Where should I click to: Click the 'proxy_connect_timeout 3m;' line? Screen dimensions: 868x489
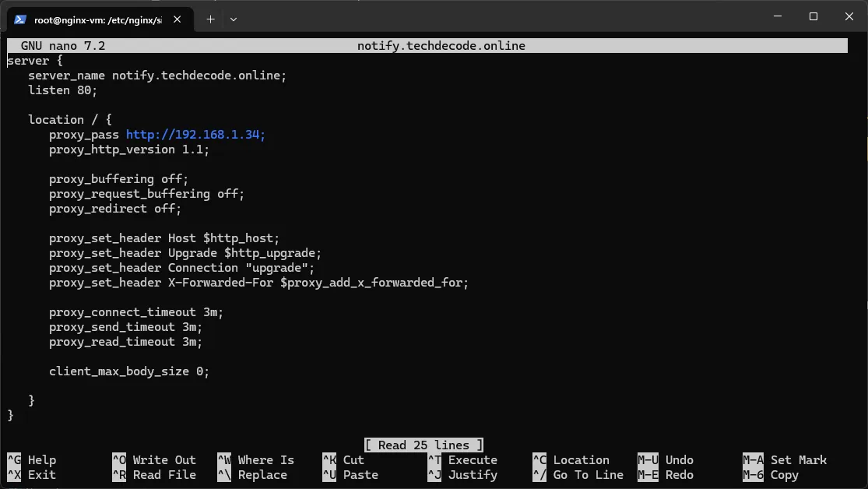(136, 312)
